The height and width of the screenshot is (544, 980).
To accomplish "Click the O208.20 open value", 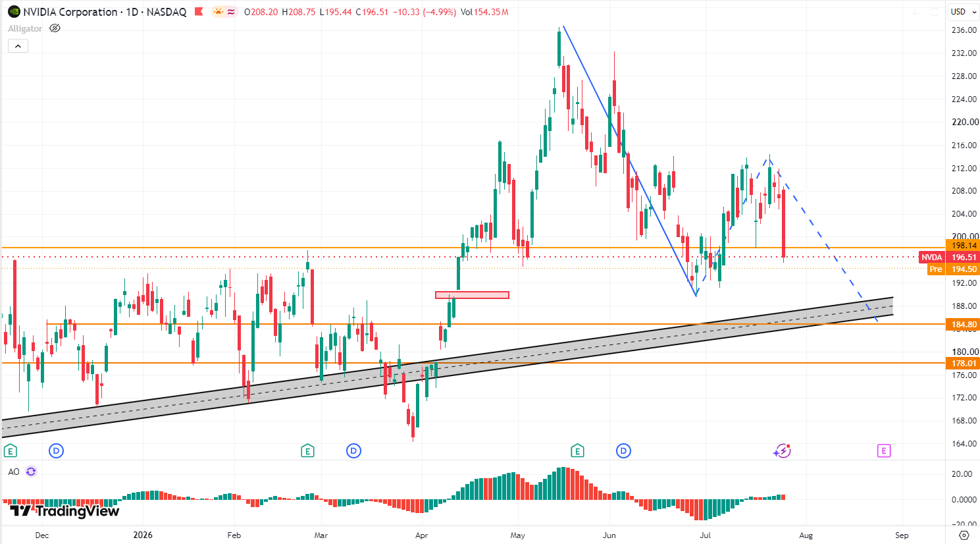I will point(261,12).
